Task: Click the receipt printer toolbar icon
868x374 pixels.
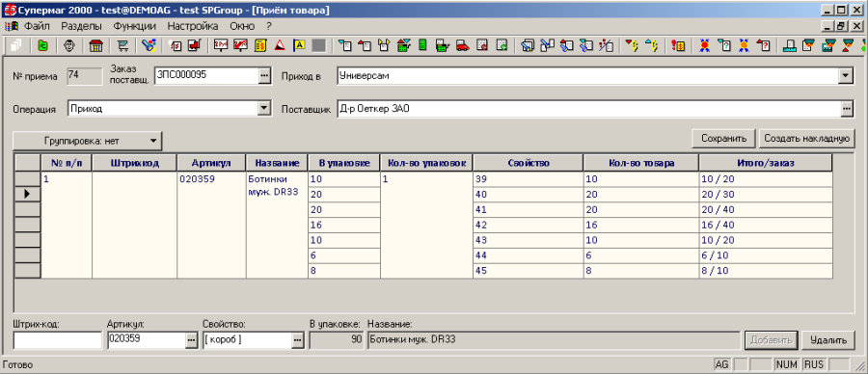Action: 790,45
